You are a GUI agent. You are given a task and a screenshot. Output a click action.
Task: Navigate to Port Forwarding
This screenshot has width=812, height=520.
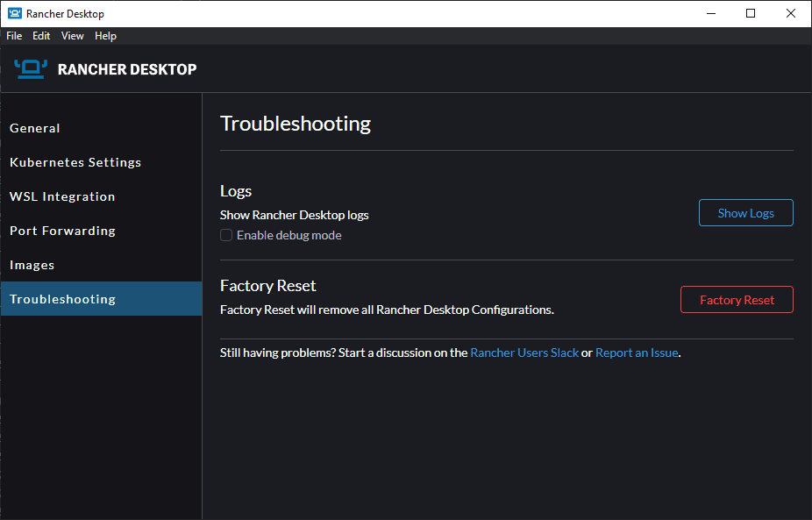tap(62, 231)
